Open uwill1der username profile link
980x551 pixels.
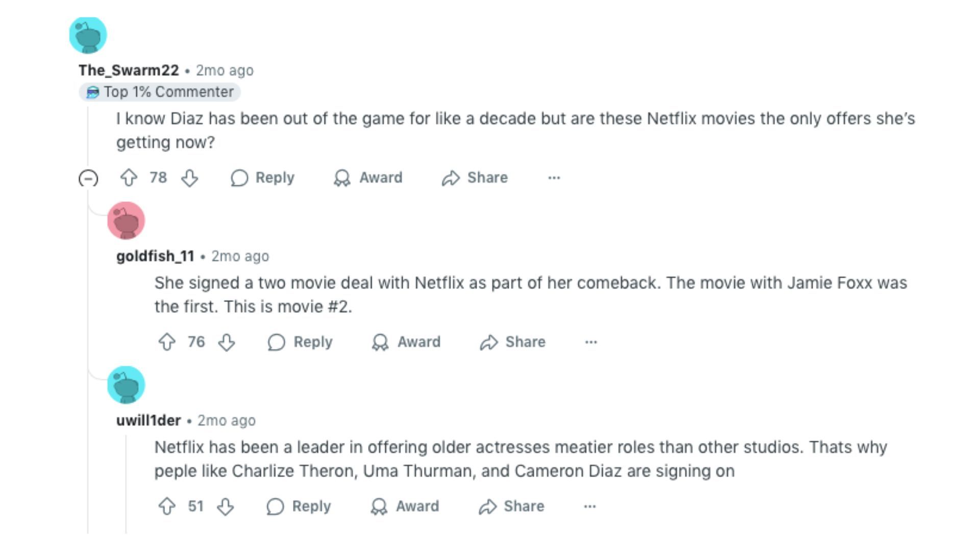coord(149,420)
